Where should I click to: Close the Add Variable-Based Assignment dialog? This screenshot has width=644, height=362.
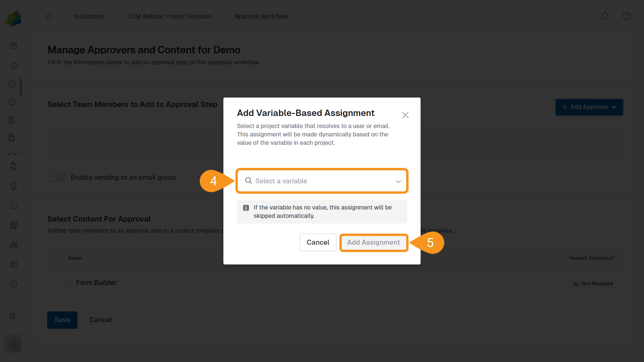pyautogui.click(x=405, y=115)
